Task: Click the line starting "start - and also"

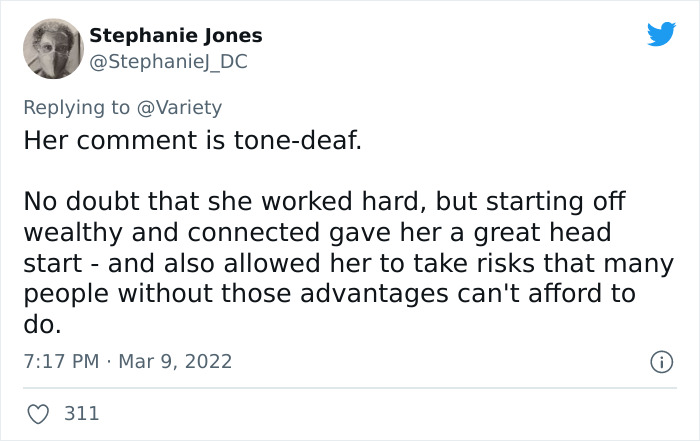Action: click(x=317, y=265)
